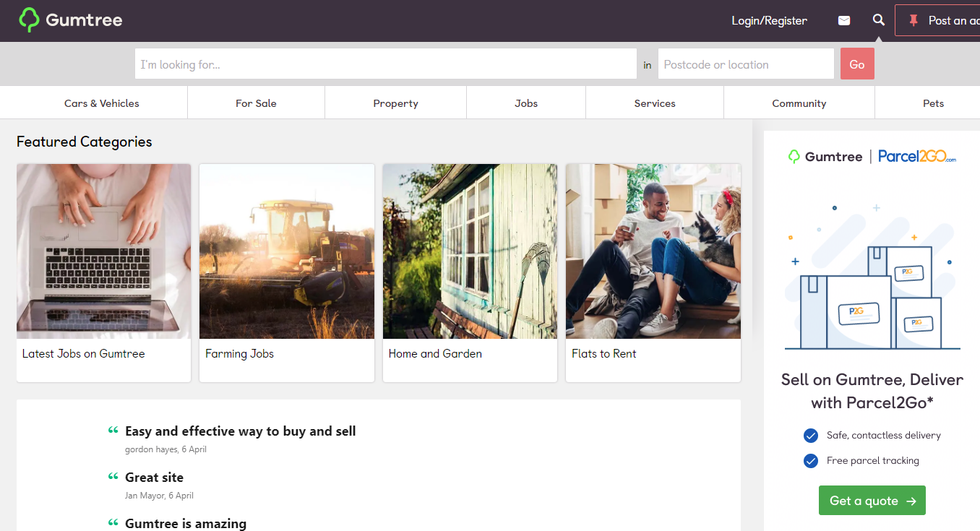Click the Gumtree wordmark in the header

[x=84, y=20]
